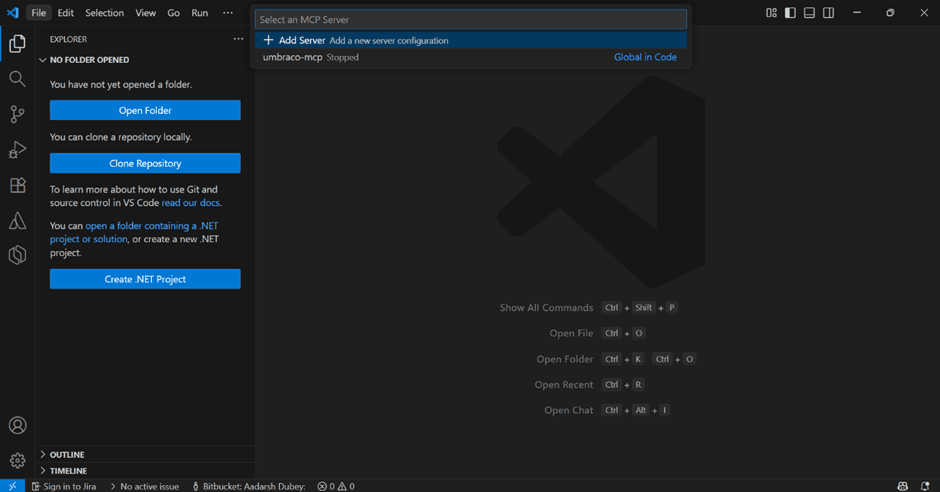Click the Clone Repository button
The height and width of the screenshot is (492, 940).
coord(145,163)
